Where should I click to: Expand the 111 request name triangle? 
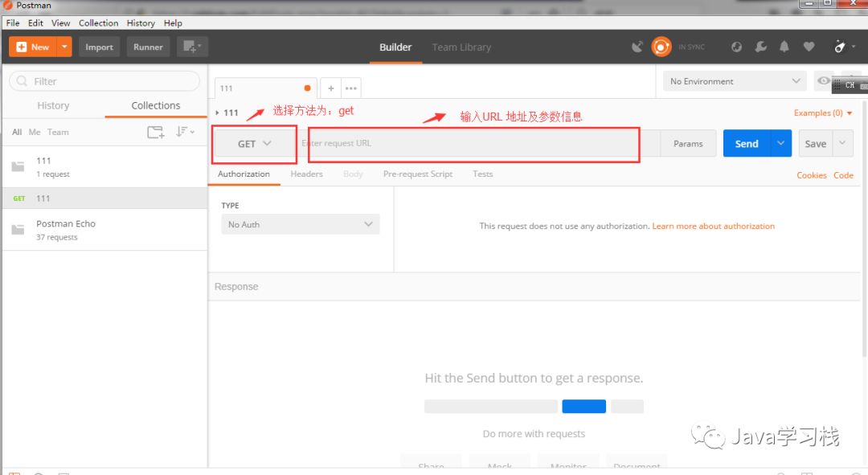218,113
